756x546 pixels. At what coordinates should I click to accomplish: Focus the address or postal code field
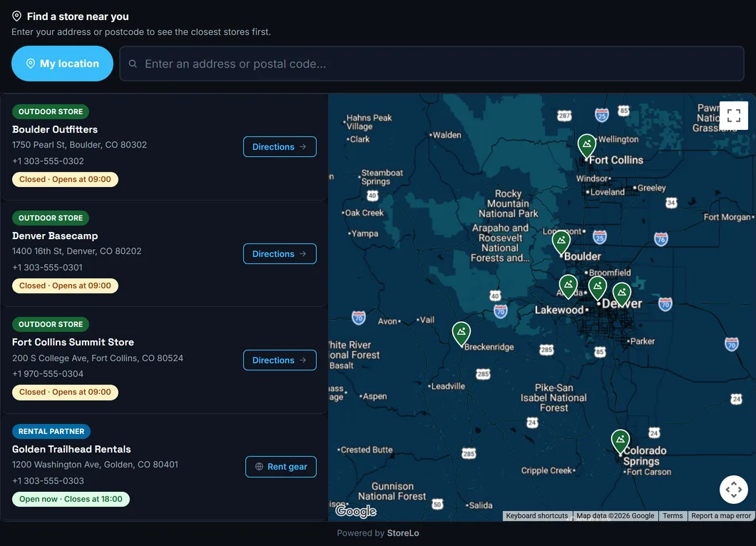(431, 64)
